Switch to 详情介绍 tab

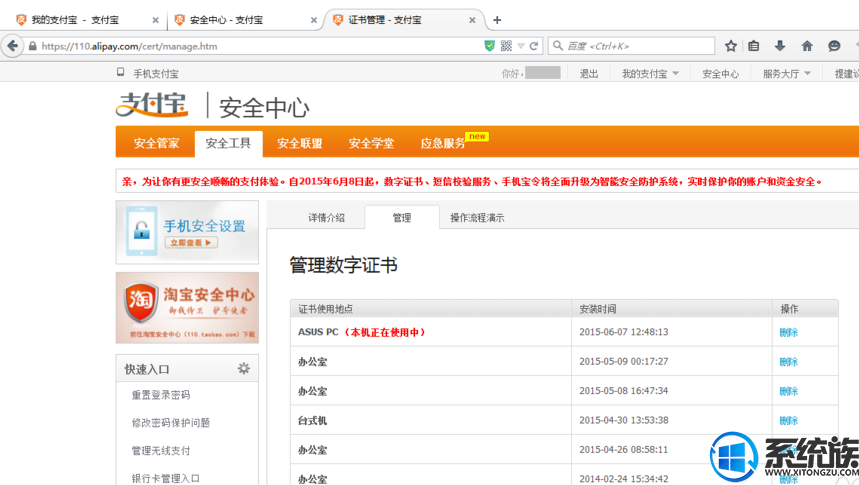point(327,218)
